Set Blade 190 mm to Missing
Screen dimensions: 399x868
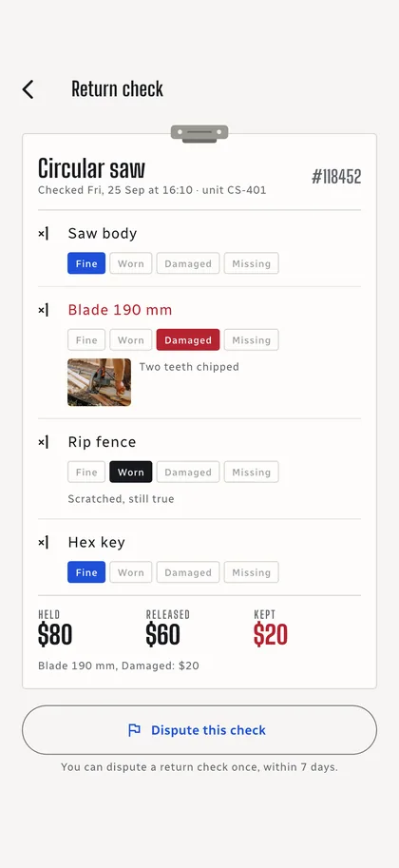(251, 340)
